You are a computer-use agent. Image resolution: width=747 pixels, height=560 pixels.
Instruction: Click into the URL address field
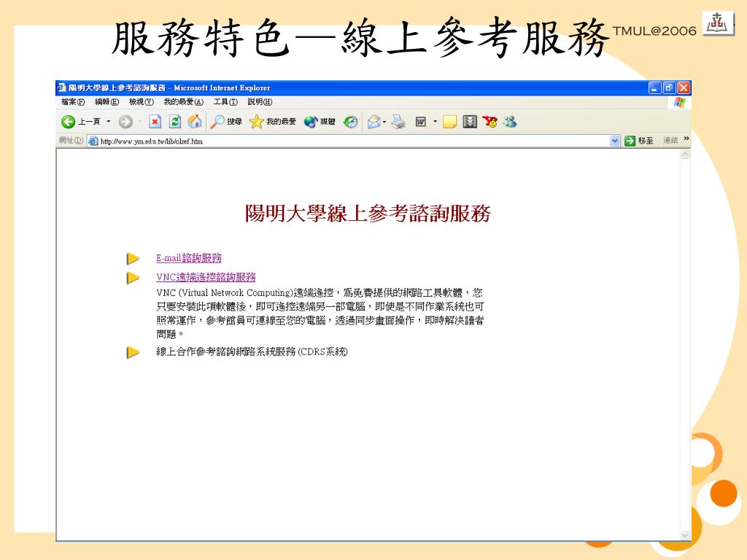(354, 141)
